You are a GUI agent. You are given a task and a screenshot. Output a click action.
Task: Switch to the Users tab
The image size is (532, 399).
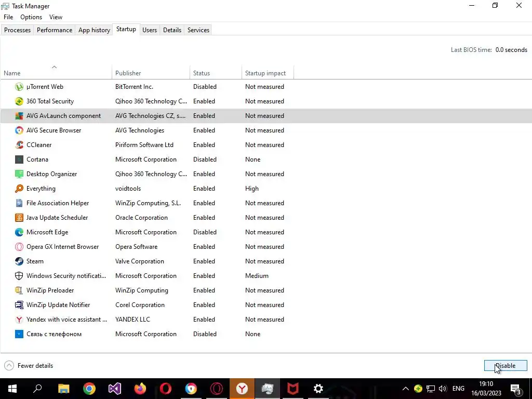[150, 30]
